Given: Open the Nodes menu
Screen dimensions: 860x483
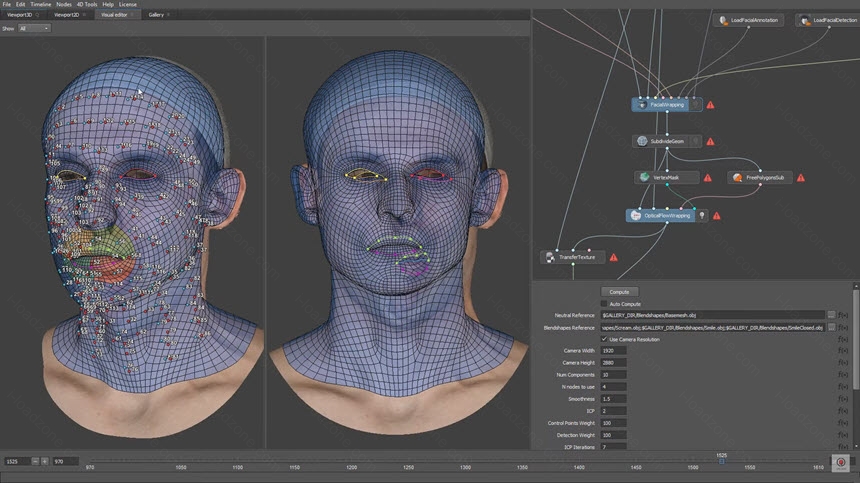Looking at the screenshot, I should [x=64, y=4].
